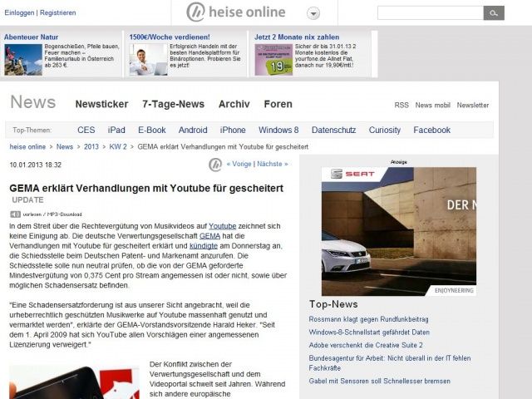Open the Abenteuer Natur ad headline
Image resolution: width=532 pixels, height=399 pixels.
[32, 37]
